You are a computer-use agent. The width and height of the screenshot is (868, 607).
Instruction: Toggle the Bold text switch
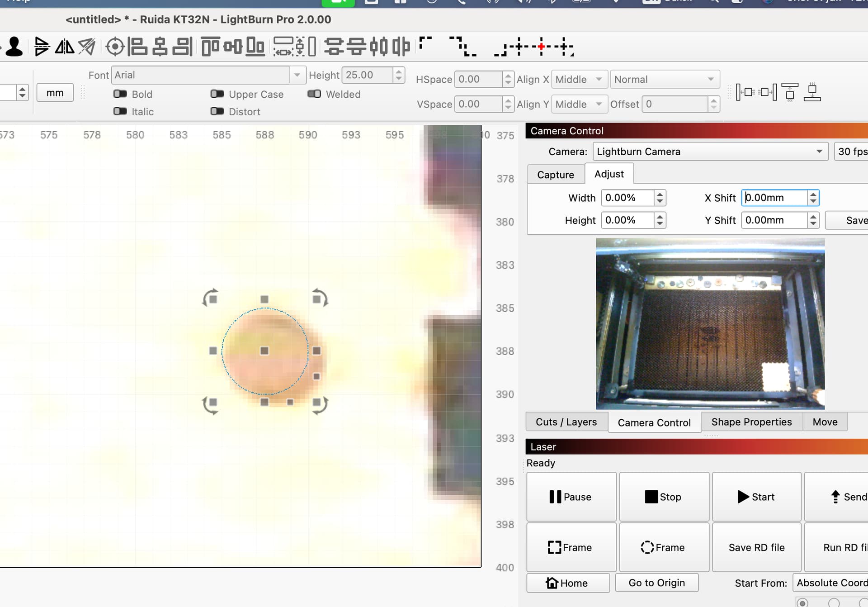120,94
